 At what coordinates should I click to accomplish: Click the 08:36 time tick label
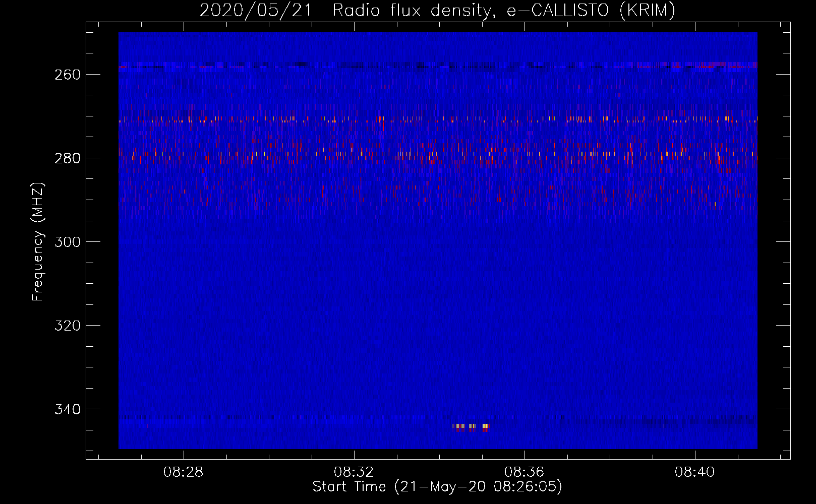(x=524, y=472)
